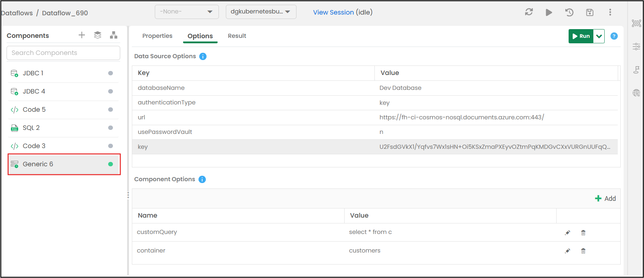Start the dataflow with the top play icon

[x=549, y=12]
